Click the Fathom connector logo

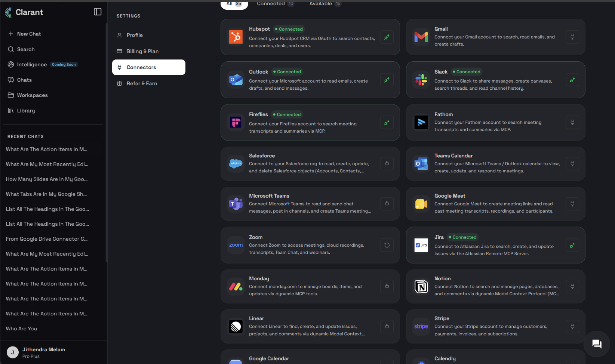click(421, 122)
